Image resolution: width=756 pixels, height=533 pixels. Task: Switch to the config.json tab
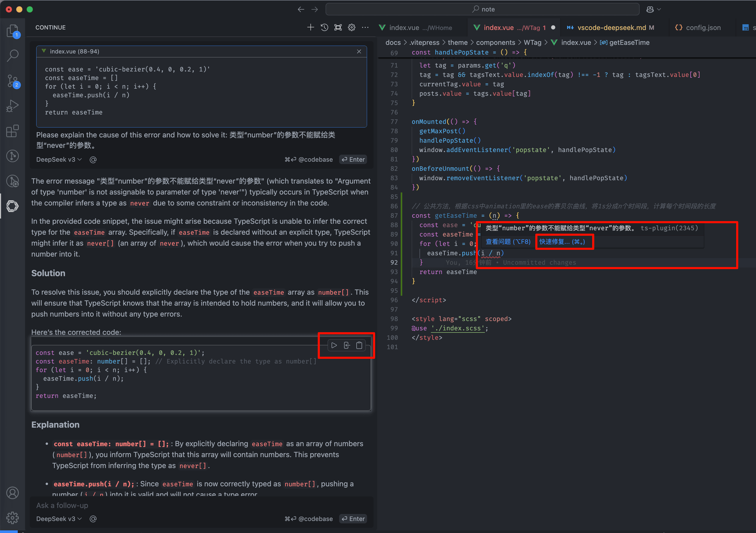point(703,28)
